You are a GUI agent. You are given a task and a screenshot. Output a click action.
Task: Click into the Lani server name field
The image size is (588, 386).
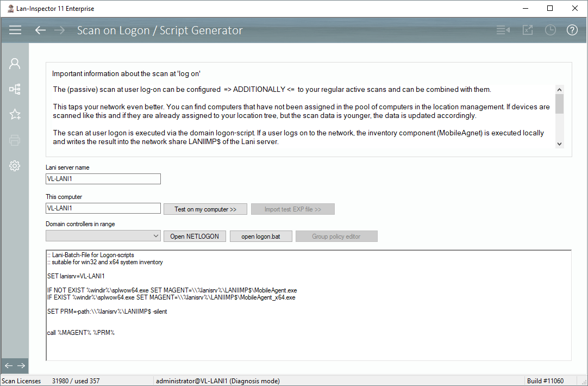click(103, 179)
